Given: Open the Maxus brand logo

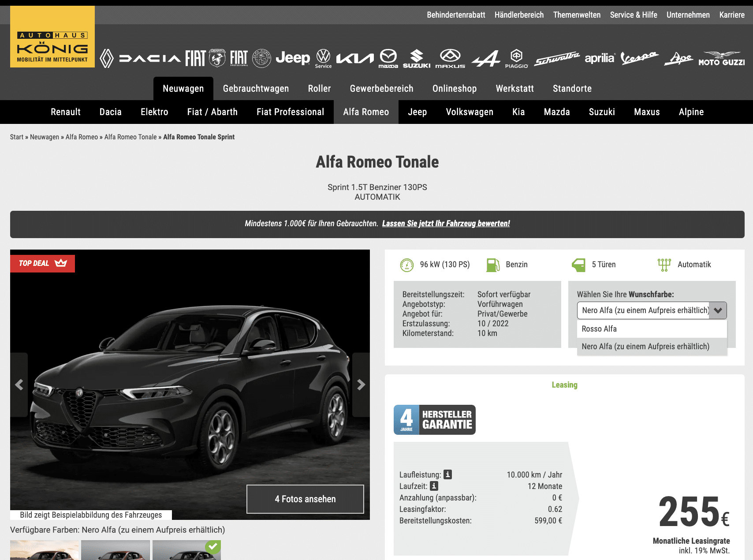Looking at the screenshot, I should point(450,58).
